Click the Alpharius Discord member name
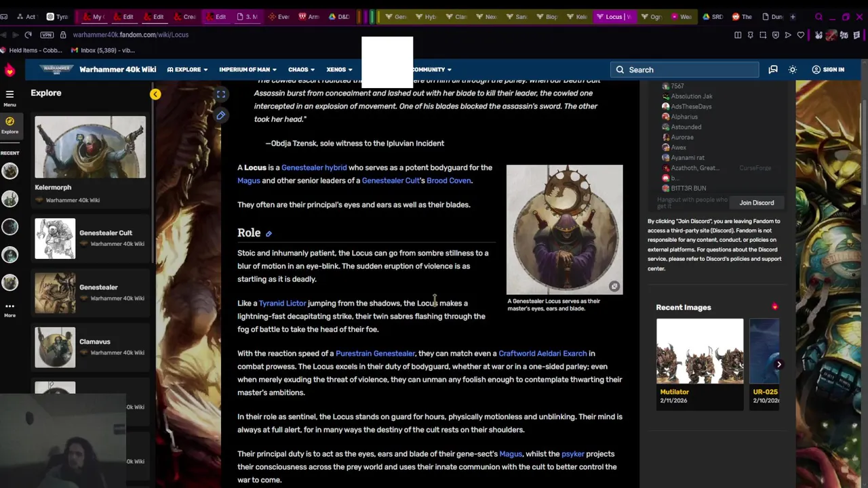The width and height of the screenshot is (868, 488). 684,117
